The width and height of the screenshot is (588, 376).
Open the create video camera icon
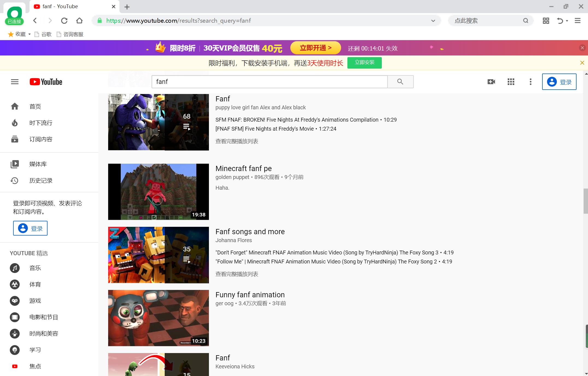point(491,82)
